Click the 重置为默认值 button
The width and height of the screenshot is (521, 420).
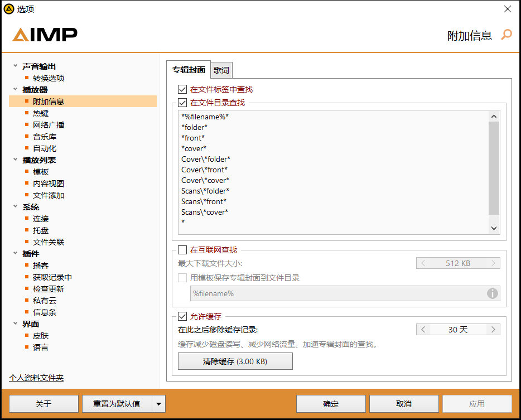(x=117, y=404)
